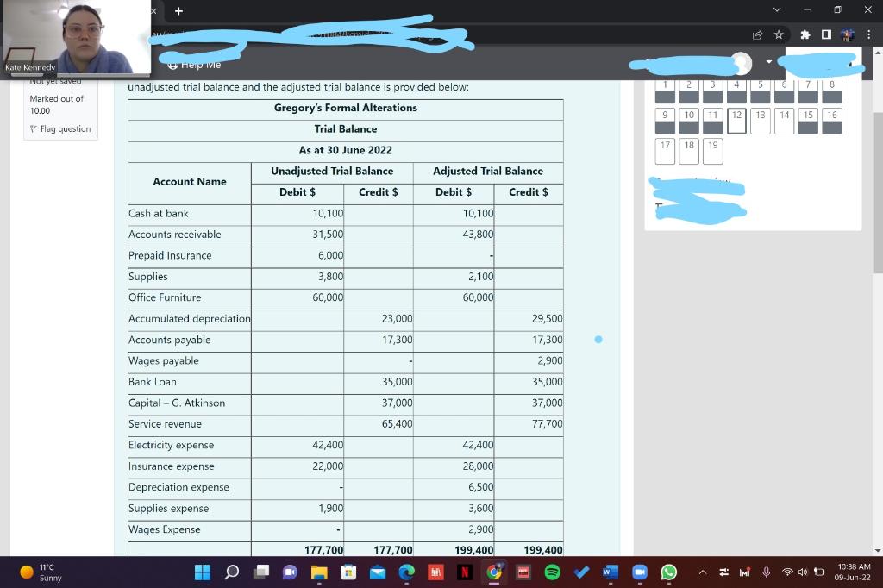The image size is (883, 588).
Task: Click the share this page icon
Action: coord(757,35)
